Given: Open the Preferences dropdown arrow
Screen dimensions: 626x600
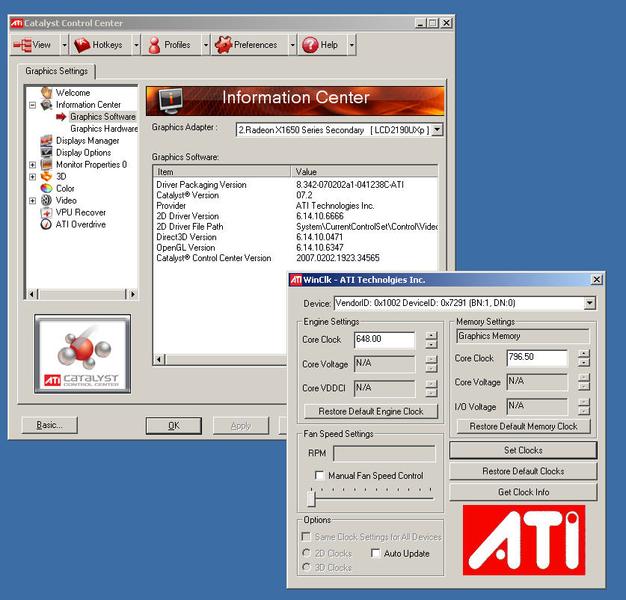Looking at the screenshot, I should point(292,45).
